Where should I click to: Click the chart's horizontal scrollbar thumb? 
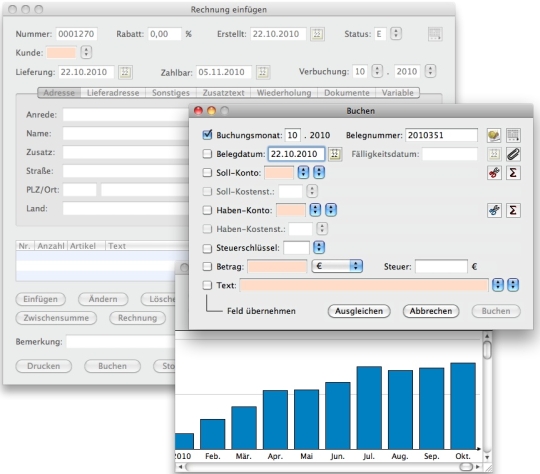point(466,467)
